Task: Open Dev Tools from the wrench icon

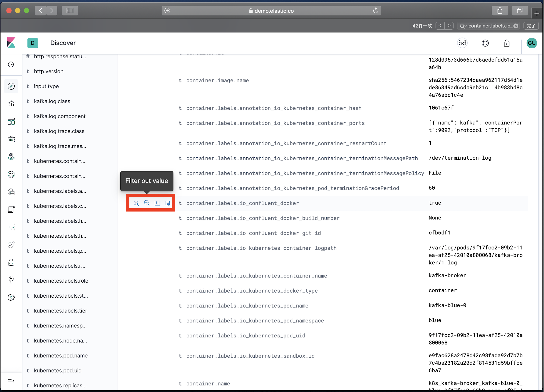Action: pos(11,280)
